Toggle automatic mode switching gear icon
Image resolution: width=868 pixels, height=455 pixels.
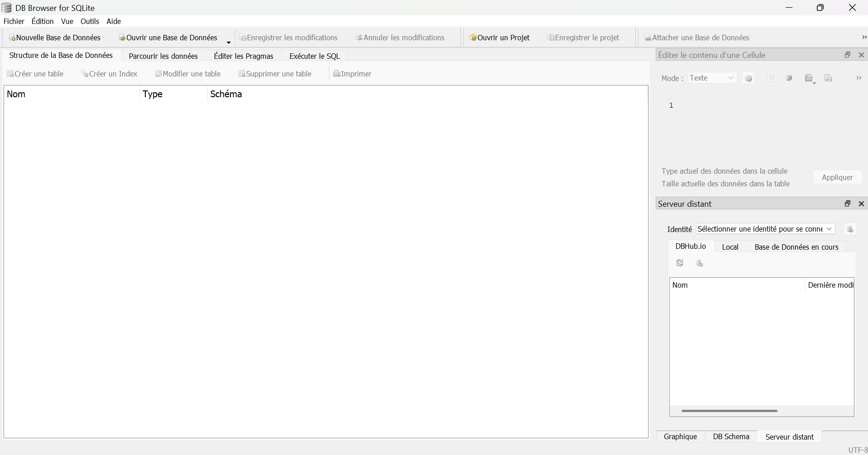[749, 78]
